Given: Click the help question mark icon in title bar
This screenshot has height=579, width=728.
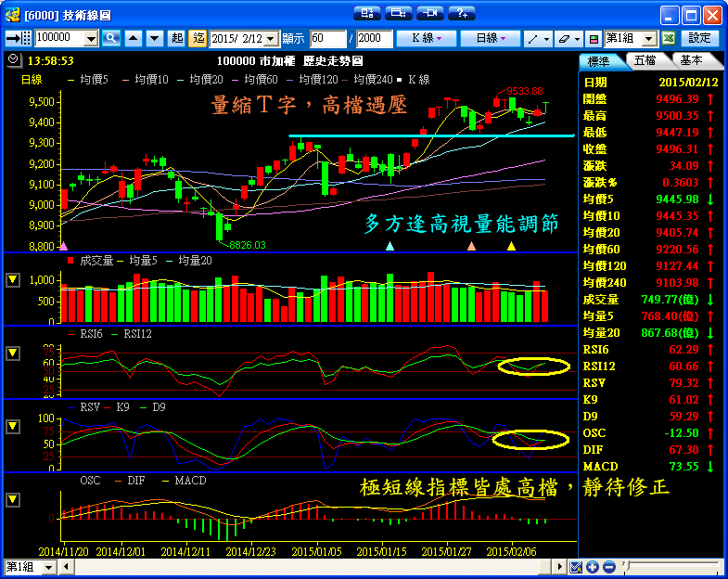Looking at the screenshot, I should click(x=461, y=13).
